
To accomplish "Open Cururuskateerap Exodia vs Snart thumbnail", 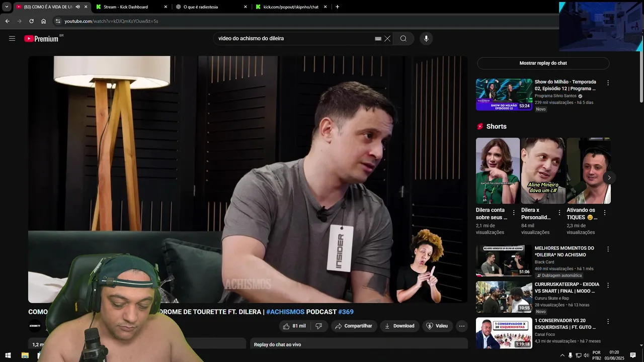I will 504,297.
